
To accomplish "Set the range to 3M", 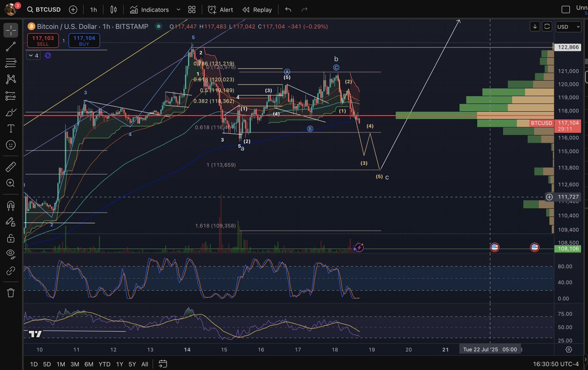I will (75, 364).
